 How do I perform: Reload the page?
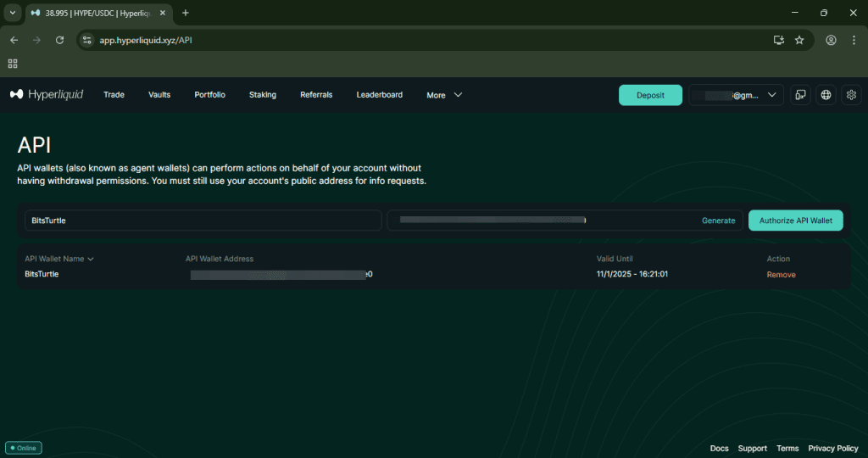(x=59, y=40)
